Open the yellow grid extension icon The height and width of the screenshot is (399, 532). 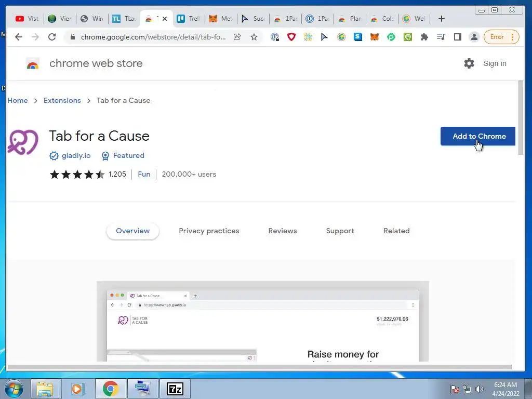[x=308, y=37]
